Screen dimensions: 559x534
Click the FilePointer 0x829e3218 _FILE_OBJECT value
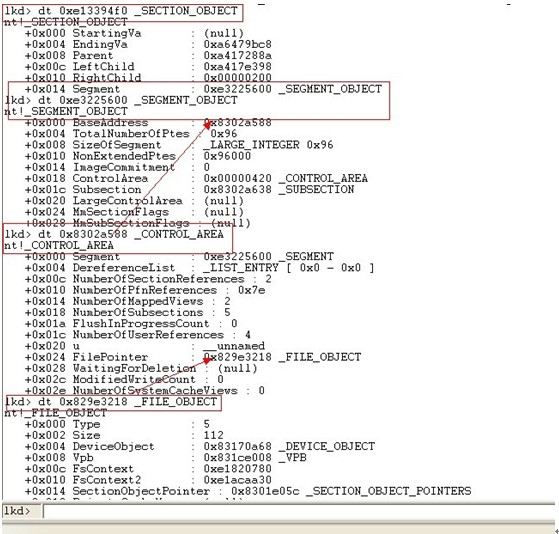pyautogui.click(x=282, y=357)
